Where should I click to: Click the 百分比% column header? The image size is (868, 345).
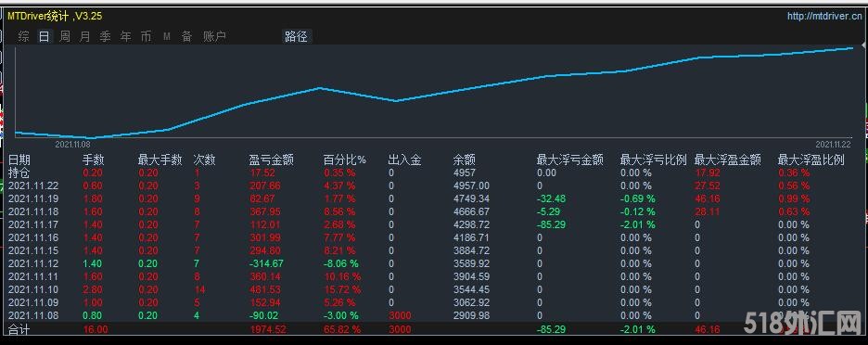click(x=345, y=160)
